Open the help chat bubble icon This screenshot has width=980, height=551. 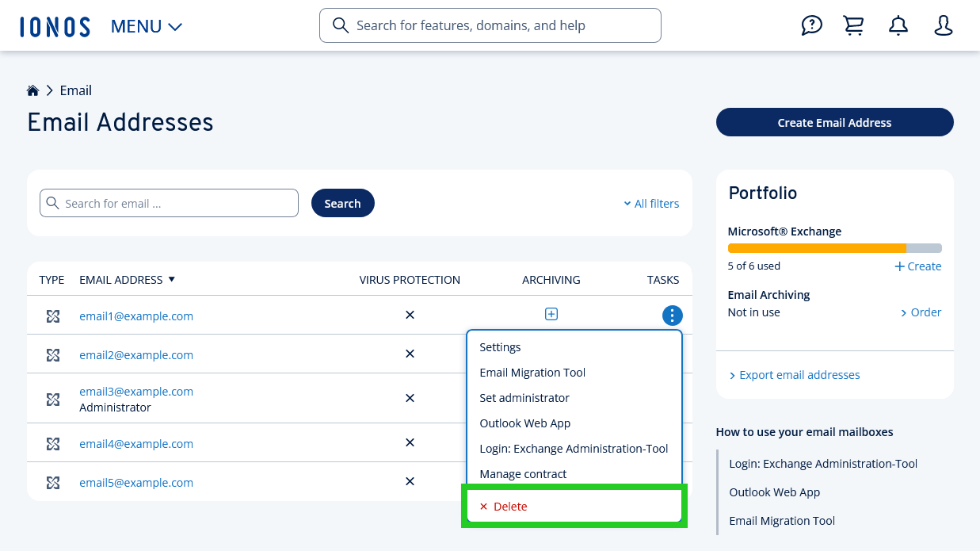click(811, 26)
